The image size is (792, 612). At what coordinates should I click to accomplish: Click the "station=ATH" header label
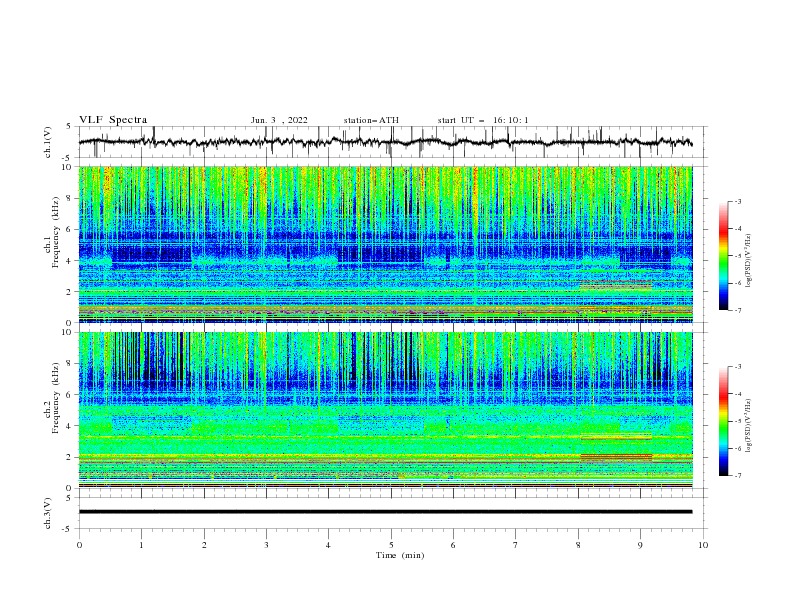click(x=371, y=120)
